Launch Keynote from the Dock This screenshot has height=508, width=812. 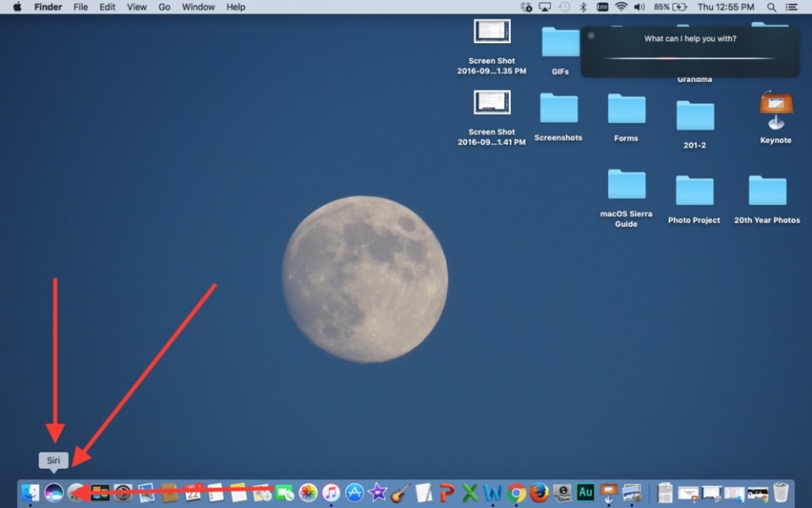pos(607,493)
